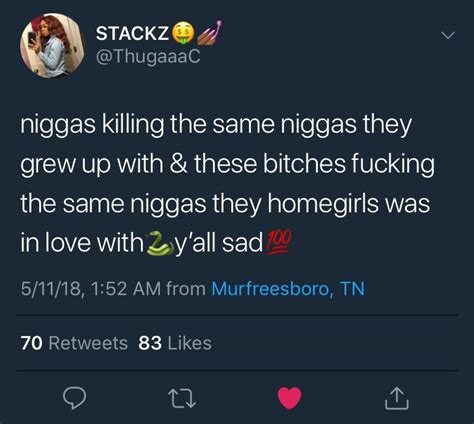
Task: Click the nail polish emoji in name
Action: [x=209, y=33]
